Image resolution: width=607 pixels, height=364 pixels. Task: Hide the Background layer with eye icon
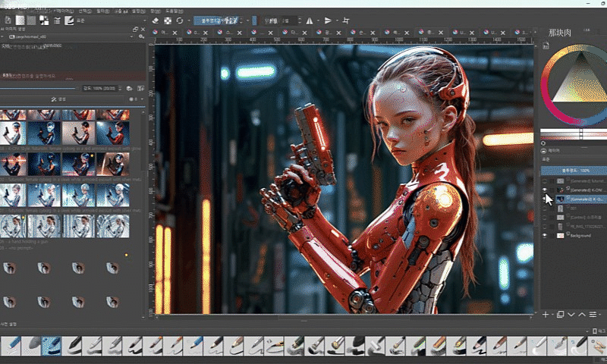pos(545,236)
